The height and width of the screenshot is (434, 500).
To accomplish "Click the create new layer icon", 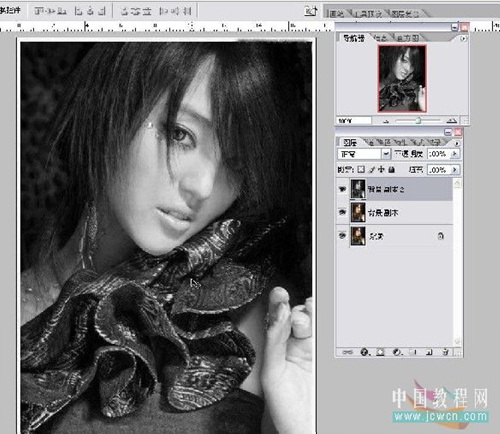I will click(x=430, y=352).
